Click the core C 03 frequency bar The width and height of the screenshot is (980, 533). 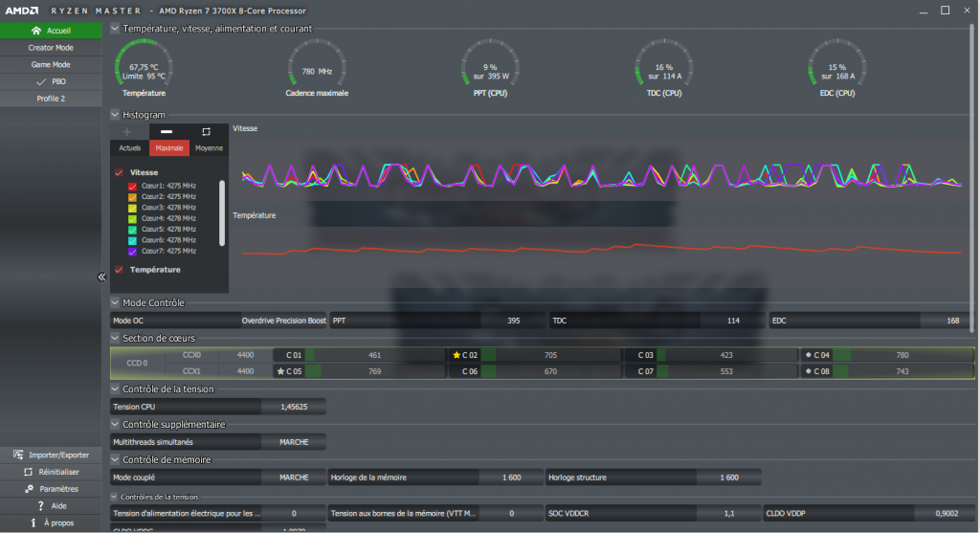(726, 355)
